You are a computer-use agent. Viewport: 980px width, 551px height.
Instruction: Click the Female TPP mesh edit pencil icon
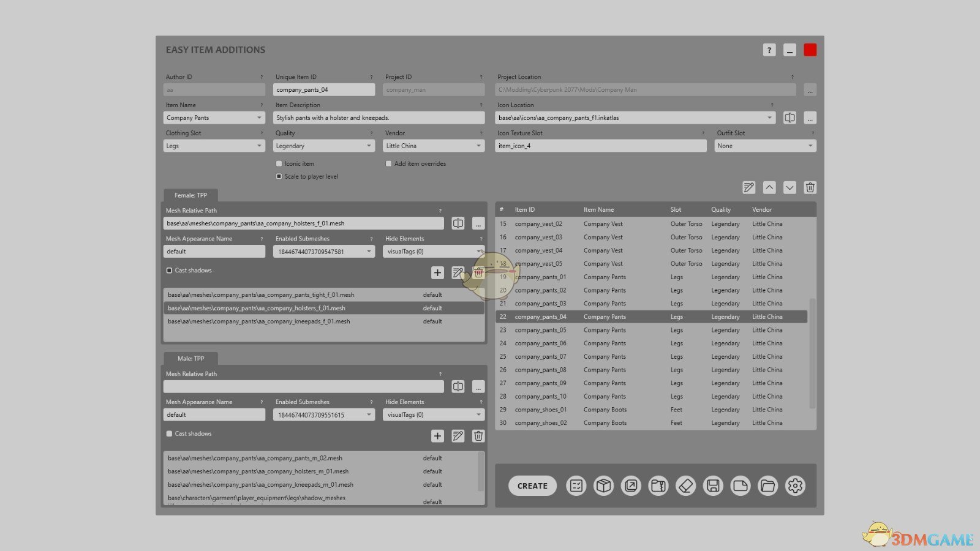tap(458, 272)
